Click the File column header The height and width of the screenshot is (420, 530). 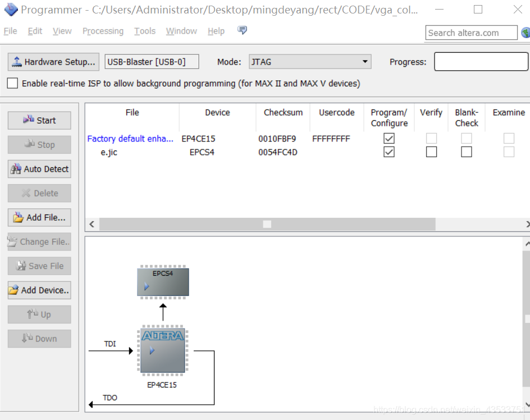click(132, 113)
